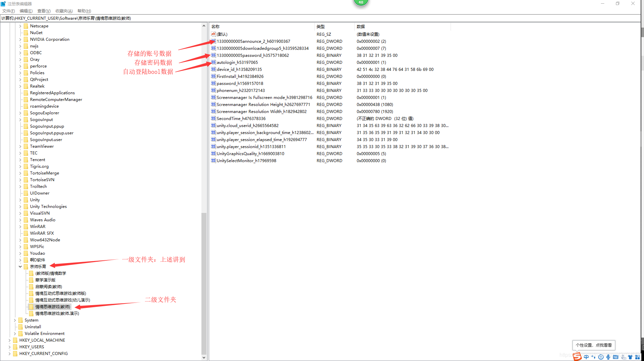This screenshot has width=644, height=361.
Task: Open the Sogou toolbox grid icon
Action: tap(638, 357)
